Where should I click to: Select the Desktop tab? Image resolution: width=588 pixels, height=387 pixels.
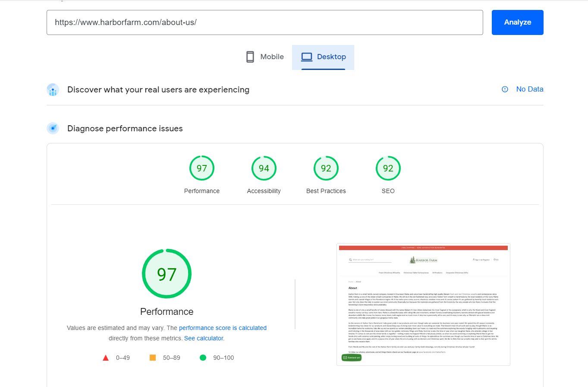pyautogui.click(x=323, y=57)
